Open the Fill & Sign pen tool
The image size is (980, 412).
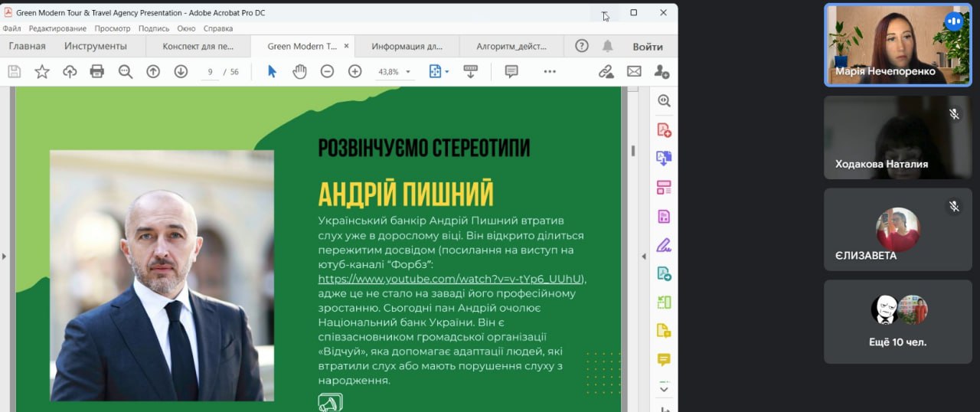click(664, 245)
